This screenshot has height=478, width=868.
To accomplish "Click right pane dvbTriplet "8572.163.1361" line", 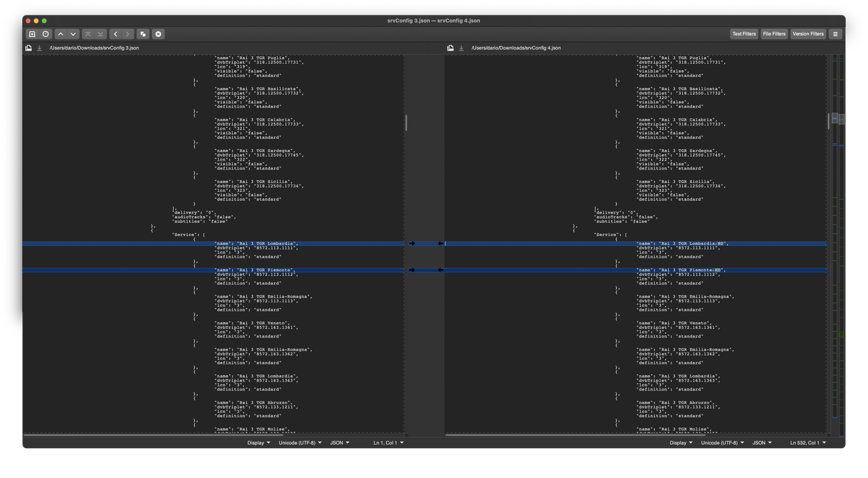I will (678, 327).
